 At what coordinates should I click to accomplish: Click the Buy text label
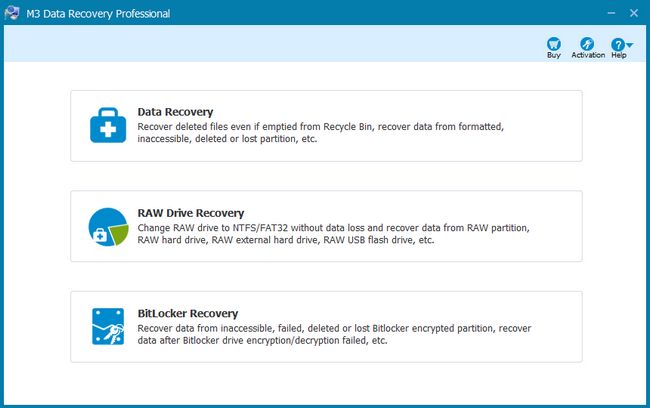point(553,56)
